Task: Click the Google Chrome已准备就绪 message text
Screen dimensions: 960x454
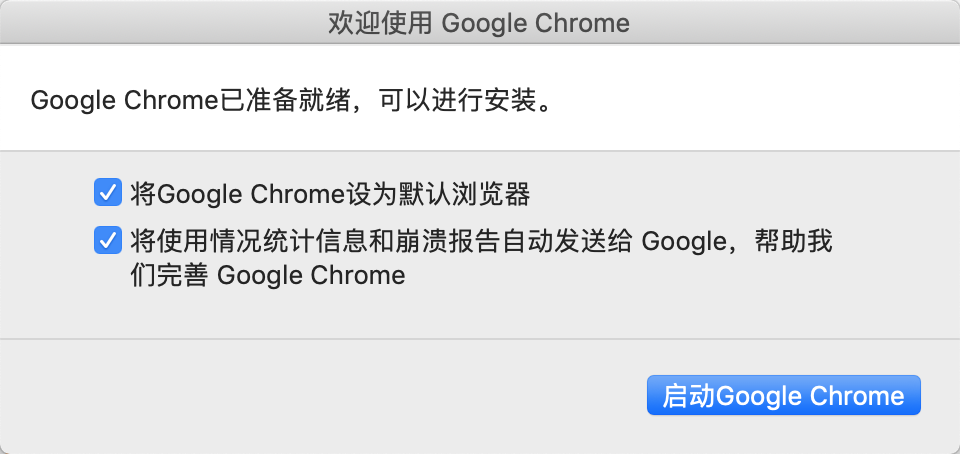Action: 182,100
